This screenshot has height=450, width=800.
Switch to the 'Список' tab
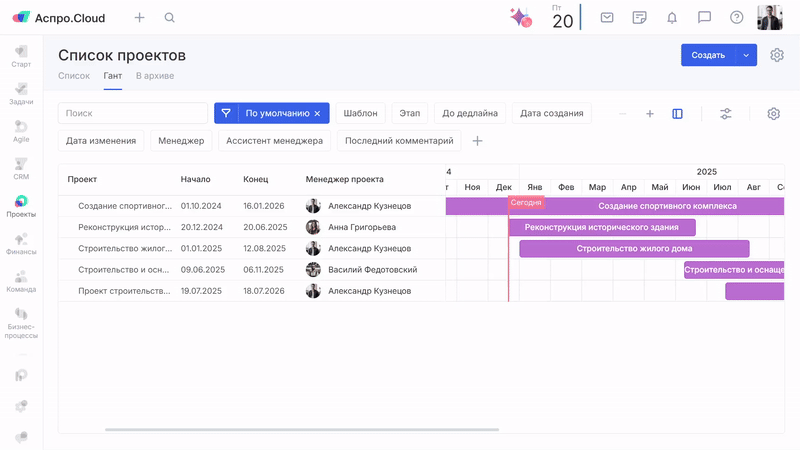pos(74,76)
